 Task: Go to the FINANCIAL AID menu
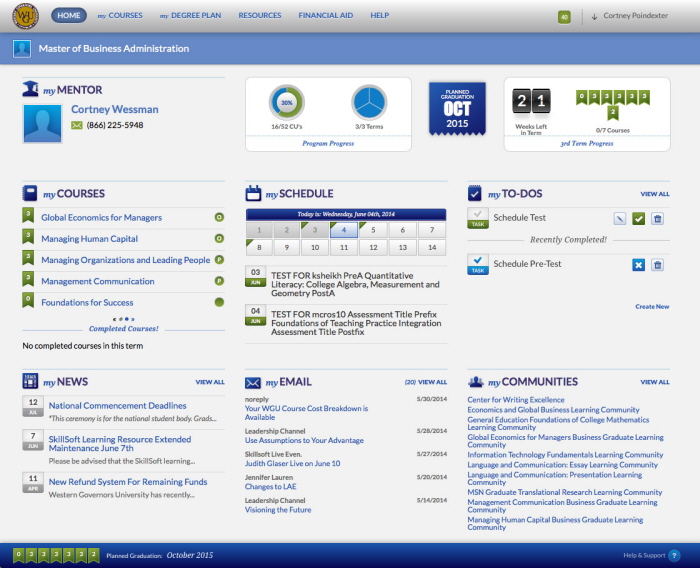coord(325,16)
